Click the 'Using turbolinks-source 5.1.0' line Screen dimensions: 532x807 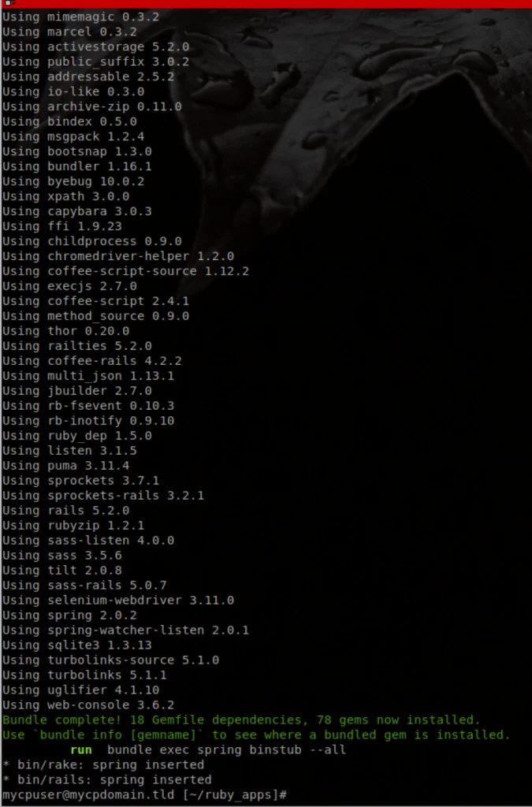(x=110, y=660)
